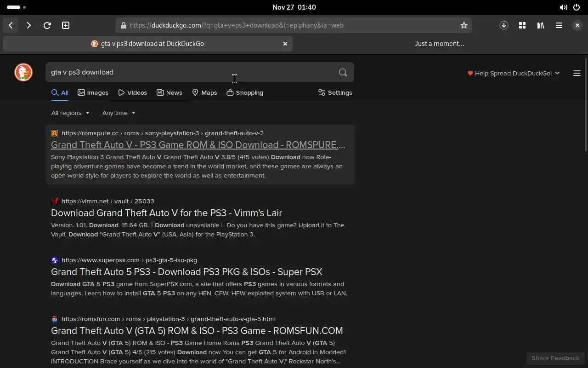Close the DuckDuckGo search tab
Viewport: 588px width, 368px height.
285,44
